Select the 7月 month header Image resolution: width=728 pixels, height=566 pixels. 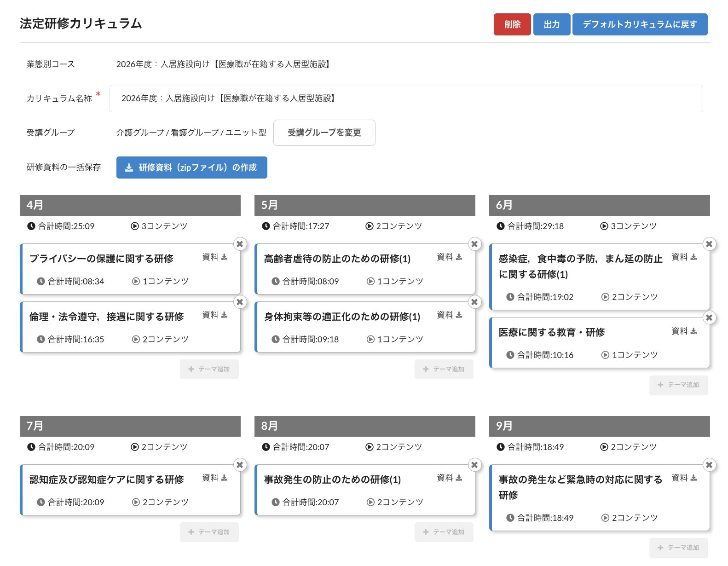[x=130, y=426]
